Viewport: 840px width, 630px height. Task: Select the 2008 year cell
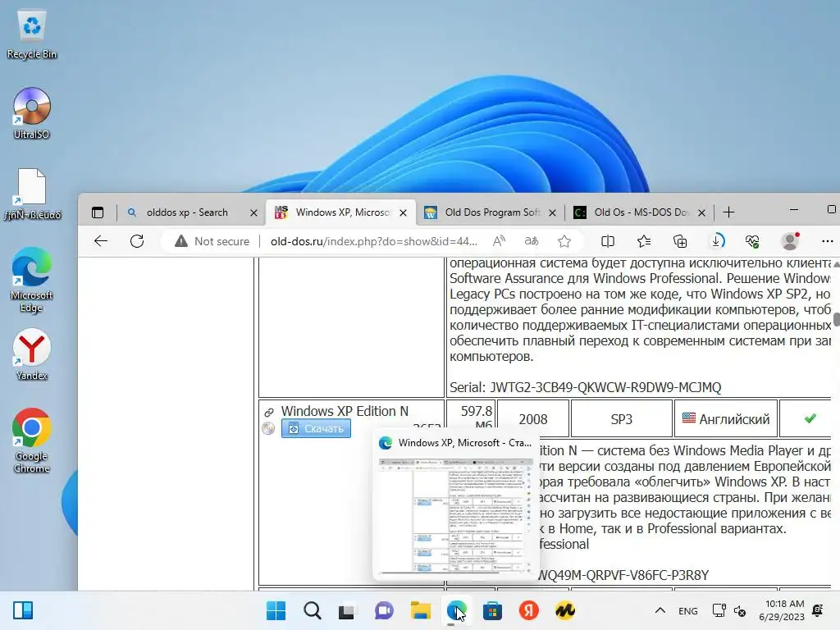(x=533, y=419)
